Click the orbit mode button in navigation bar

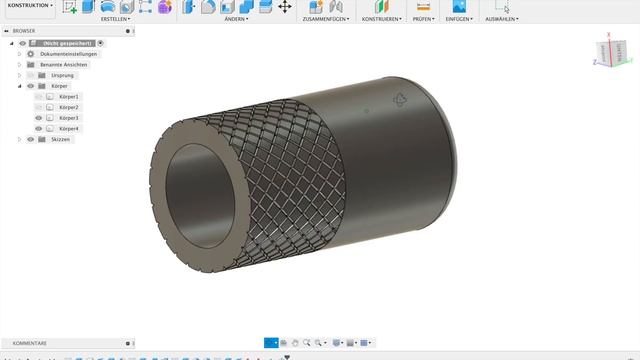[x=271, y=343]
